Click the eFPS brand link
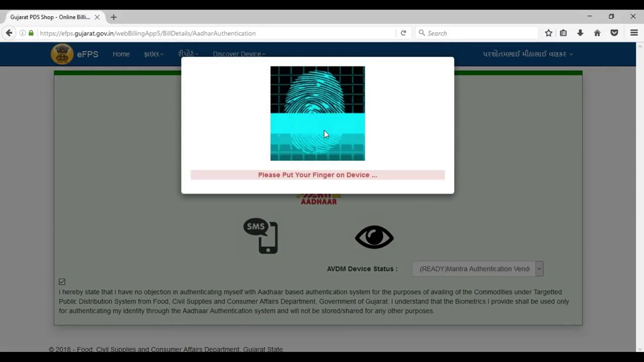Screen dimensions: 644x362 [x=88, y=54]
